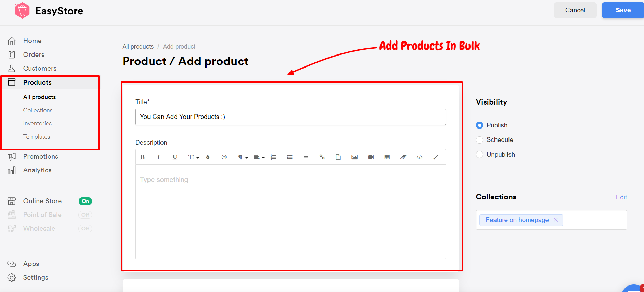This screenshot has width=644, height=292.
Task: Focus the product Title input field
Action: pos(291,117)
